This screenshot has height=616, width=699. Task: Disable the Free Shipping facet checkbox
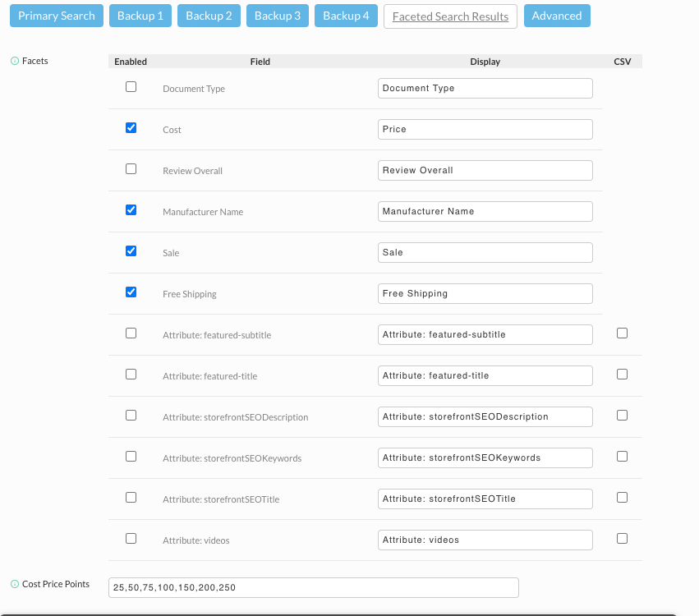click(x=131, y=292)
